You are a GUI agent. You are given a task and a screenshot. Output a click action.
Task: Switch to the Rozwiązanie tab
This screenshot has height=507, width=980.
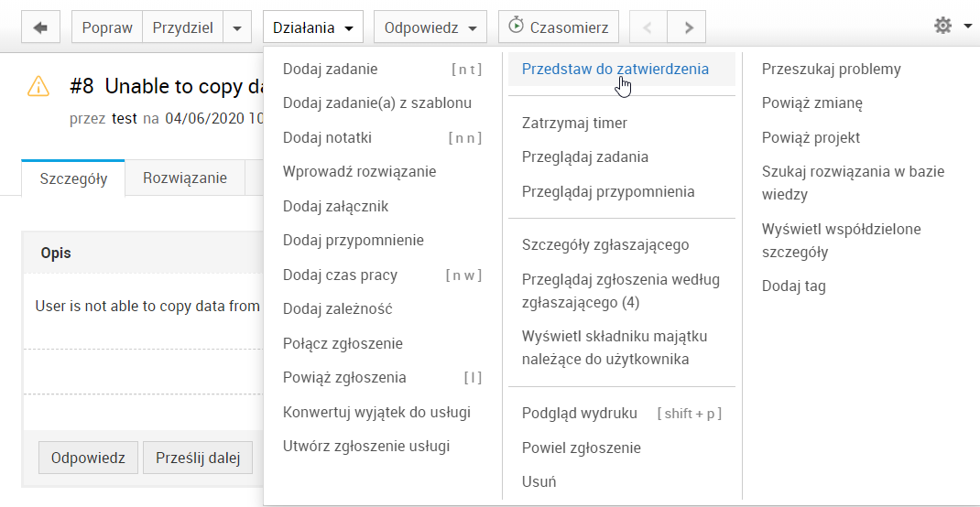pos(184,178)
